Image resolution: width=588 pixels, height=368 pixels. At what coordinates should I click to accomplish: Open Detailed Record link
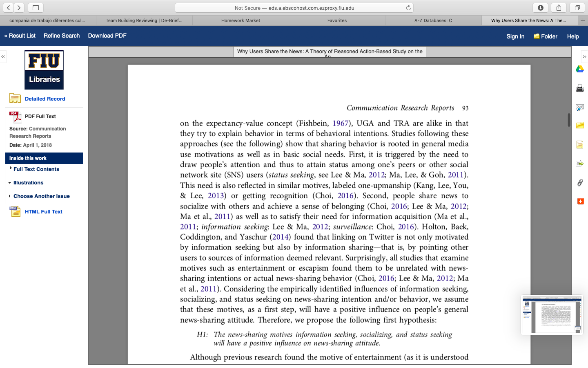tap(45, 99)
